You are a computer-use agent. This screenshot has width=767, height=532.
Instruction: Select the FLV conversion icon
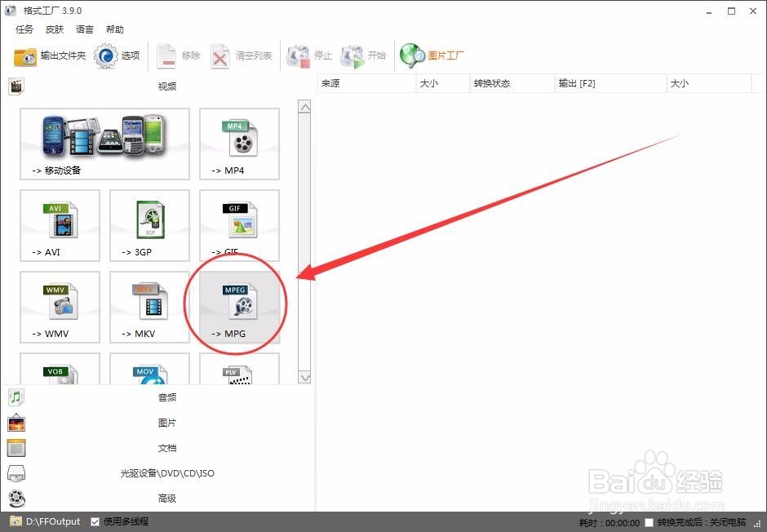[239, 369]
